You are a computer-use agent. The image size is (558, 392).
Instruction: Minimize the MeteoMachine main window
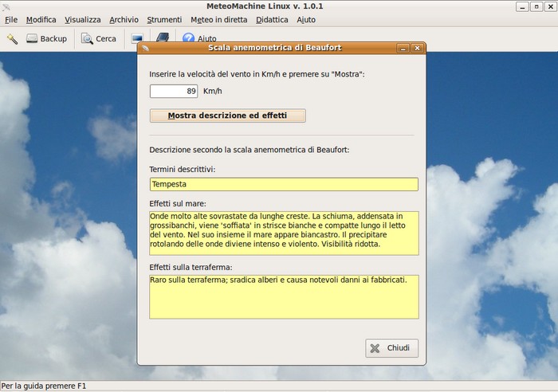[x=522, y=6]
